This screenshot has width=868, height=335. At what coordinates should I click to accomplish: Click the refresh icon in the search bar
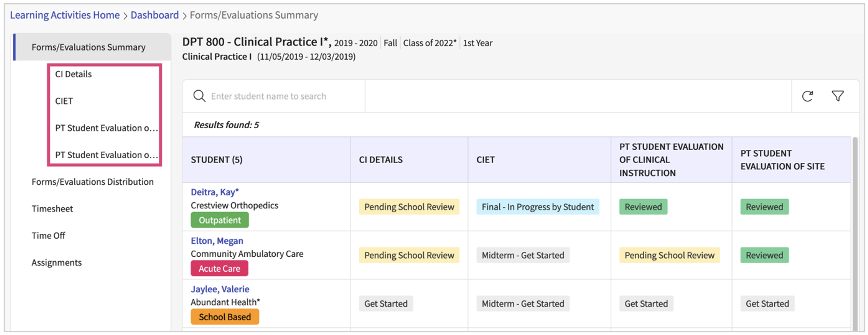807,96
